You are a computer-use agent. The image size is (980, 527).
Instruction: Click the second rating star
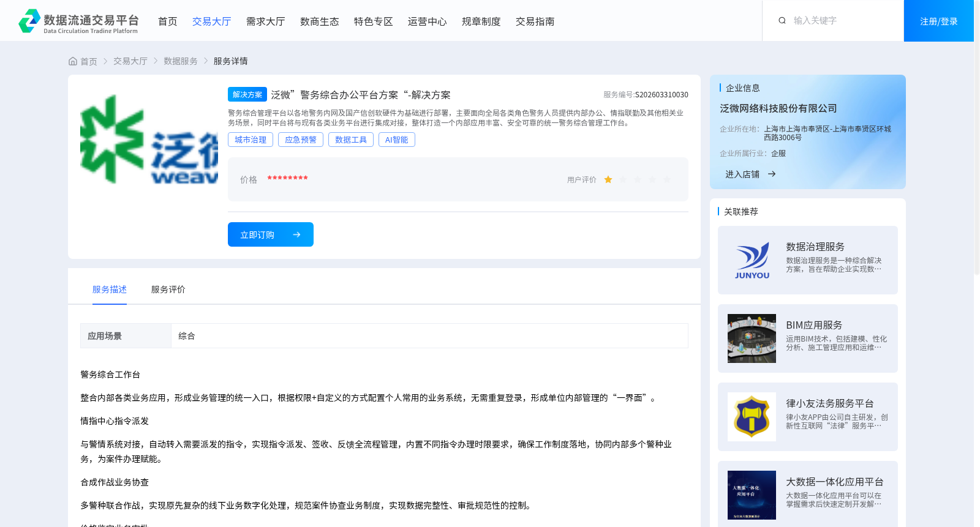click(x=623, y=179)
